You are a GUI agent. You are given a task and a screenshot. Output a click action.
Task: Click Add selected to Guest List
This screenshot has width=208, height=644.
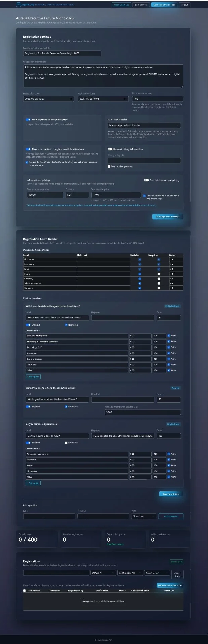pyautogui.click(x=170, y=585)
